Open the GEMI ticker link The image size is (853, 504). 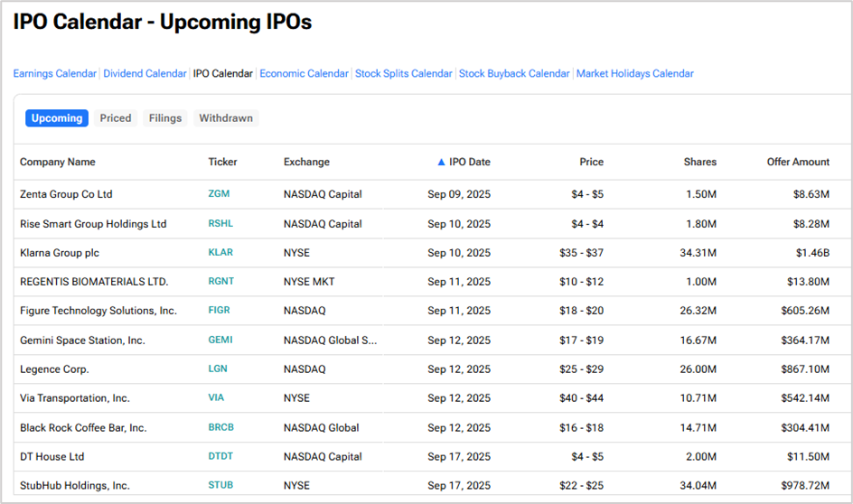pos(220,341)
